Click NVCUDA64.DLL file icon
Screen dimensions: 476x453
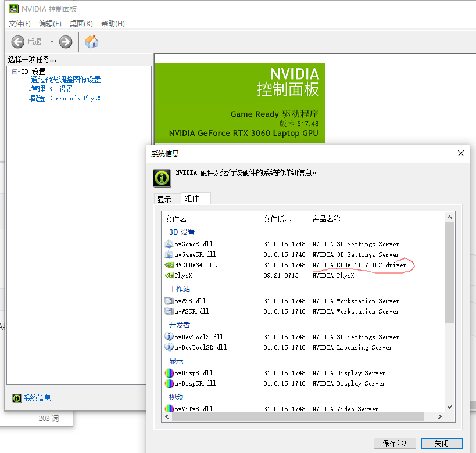169,265
